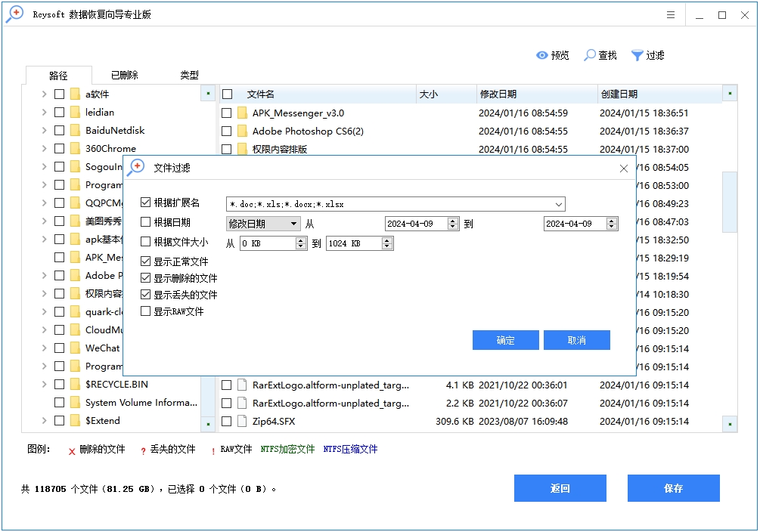Click the 确定 confirm button

[x=505, y=340]
